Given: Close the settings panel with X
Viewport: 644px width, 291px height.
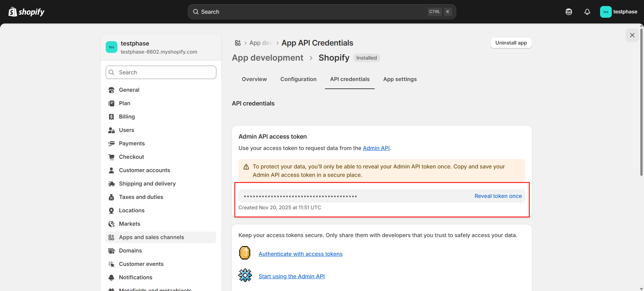Looking at the screenshot, I should pos(632,35).
